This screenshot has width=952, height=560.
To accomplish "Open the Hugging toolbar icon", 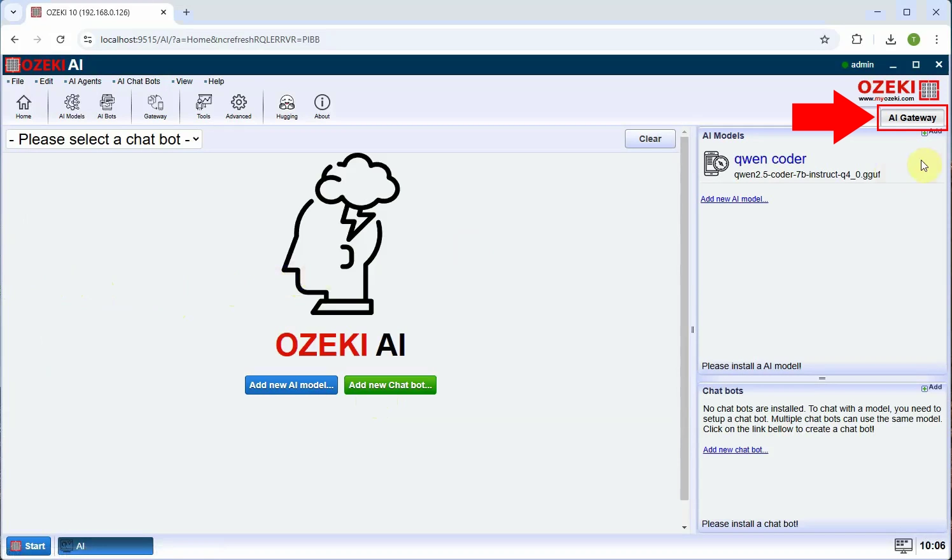I will 287,106.
